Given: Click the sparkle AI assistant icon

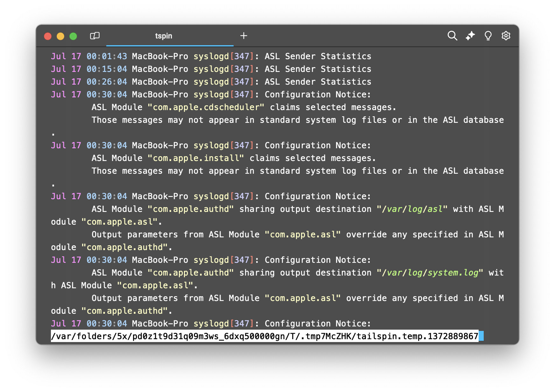Looking at the screenshot, I should pyautogui.click(x=470, y=36).
